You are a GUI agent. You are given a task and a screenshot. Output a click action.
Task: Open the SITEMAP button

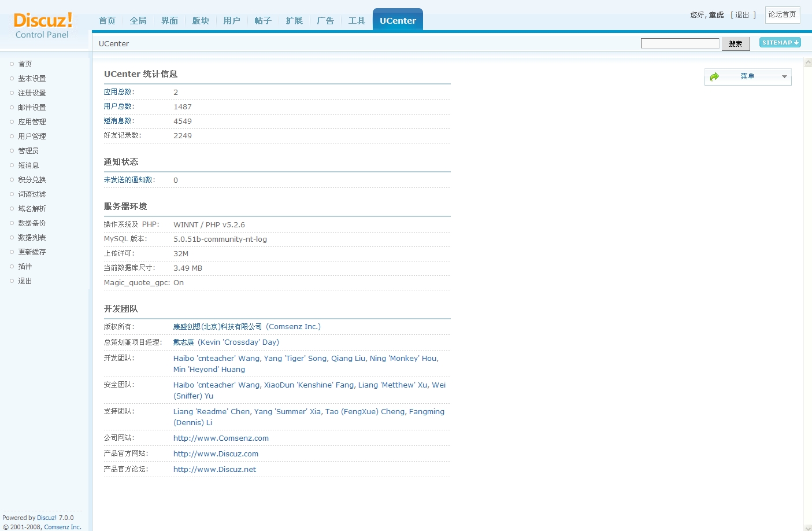780,42
